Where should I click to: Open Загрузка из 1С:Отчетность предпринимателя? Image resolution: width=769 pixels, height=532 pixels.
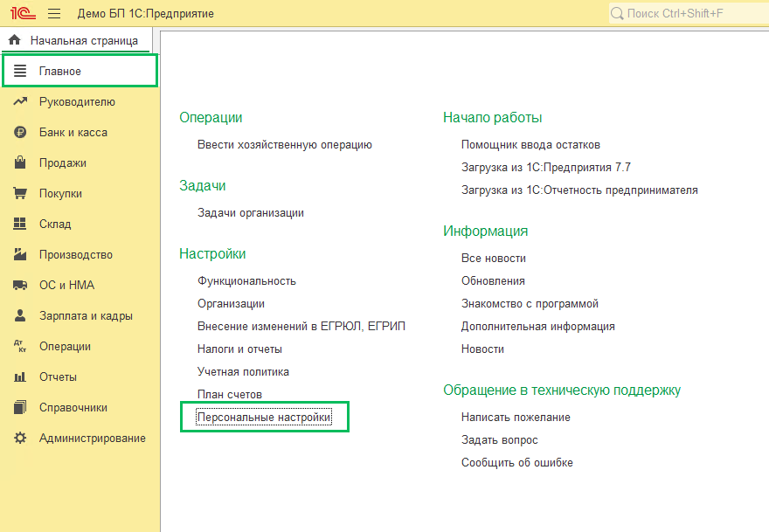[x=579, y=190]
